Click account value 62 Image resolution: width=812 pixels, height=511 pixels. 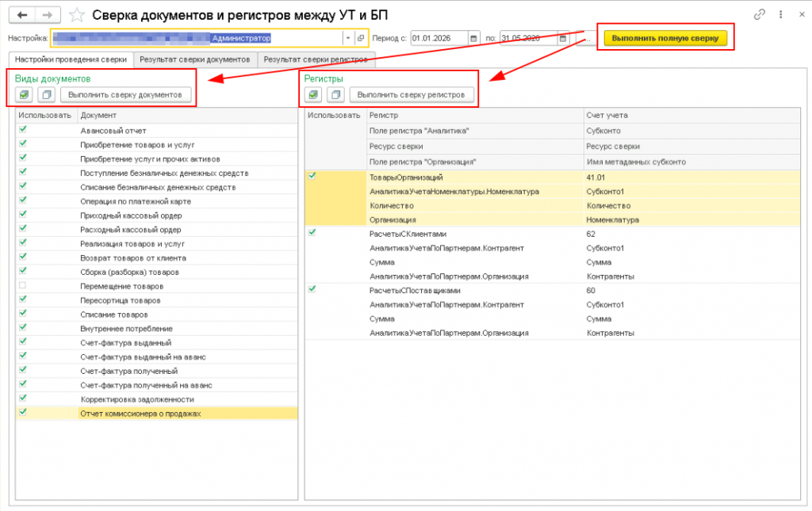(x=591, y=235)
